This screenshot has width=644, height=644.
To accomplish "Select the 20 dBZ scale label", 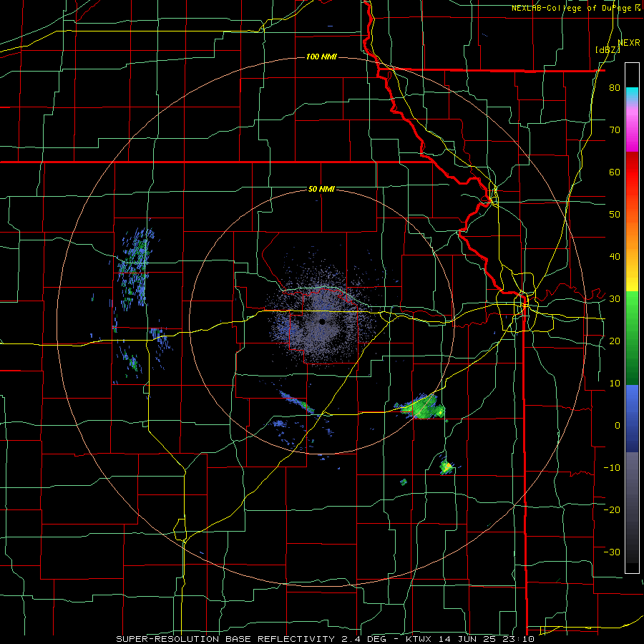I will point(615,341).
